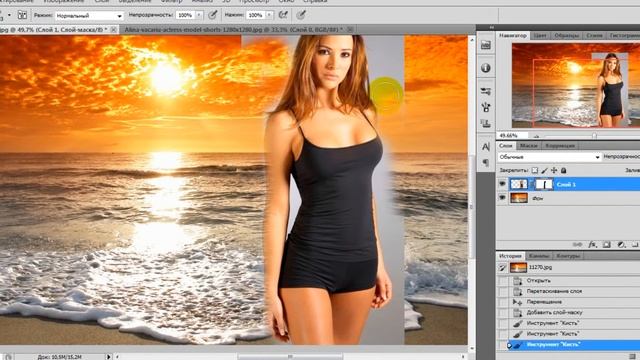Viewport: 640px width, 360px height.
Task: Open the brush preset picker arrow
Action: [9, 15]
